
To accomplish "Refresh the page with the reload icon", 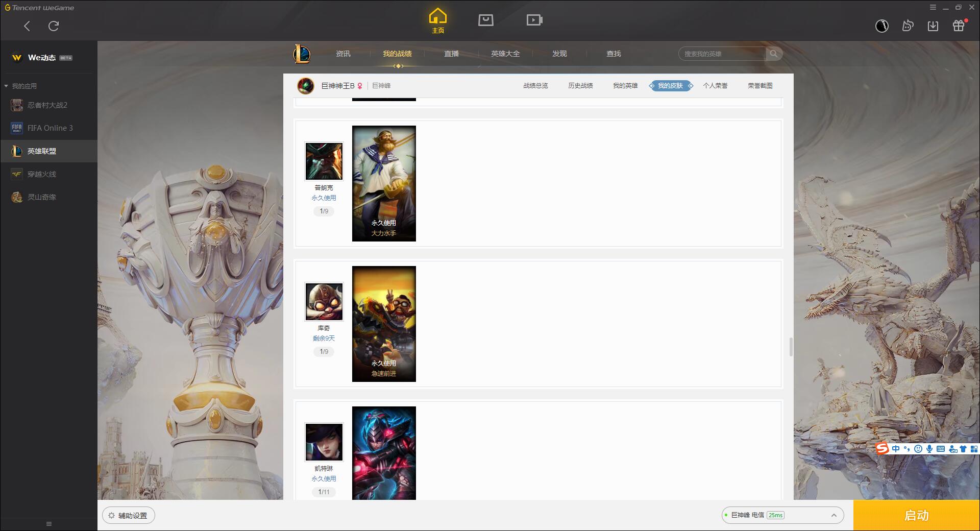I will pyautogui.click(x=54, y=26).
